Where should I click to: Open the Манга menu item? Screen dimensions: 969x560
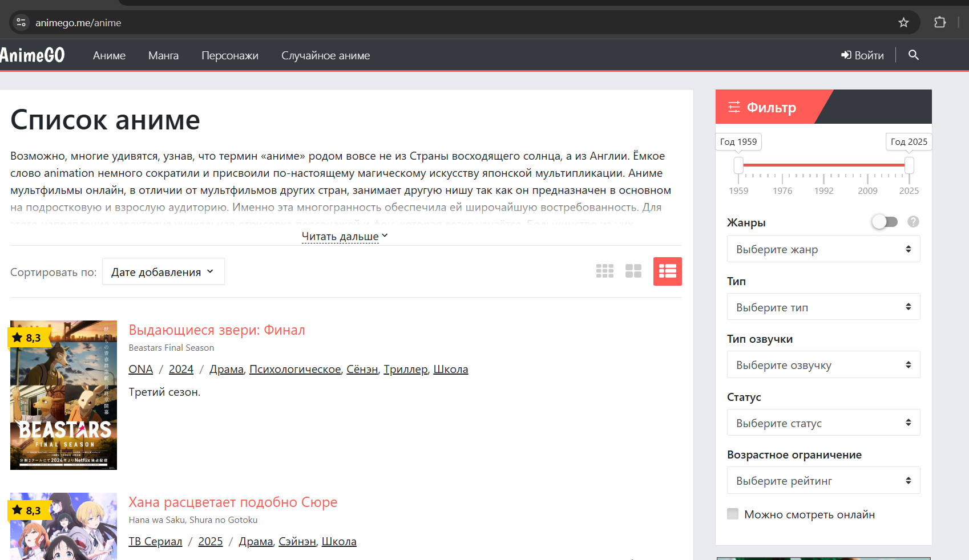(x=163, y=55)
